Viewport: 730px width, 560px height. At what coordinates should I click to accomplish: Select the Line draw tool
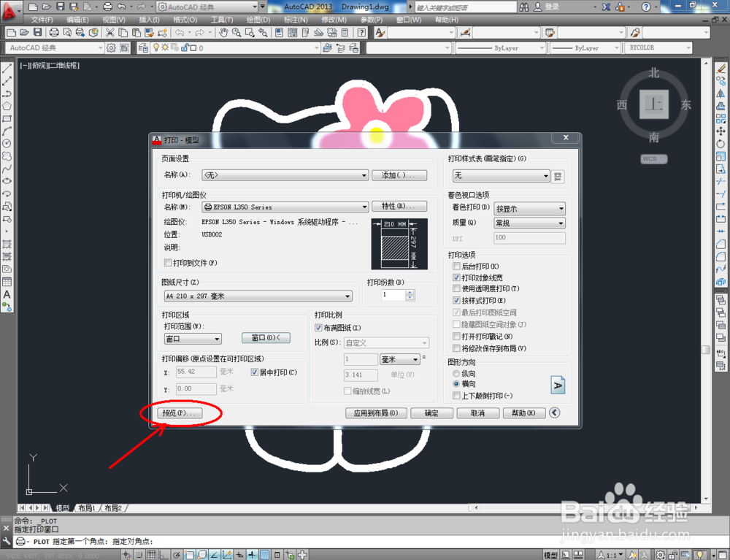[7, 69]
